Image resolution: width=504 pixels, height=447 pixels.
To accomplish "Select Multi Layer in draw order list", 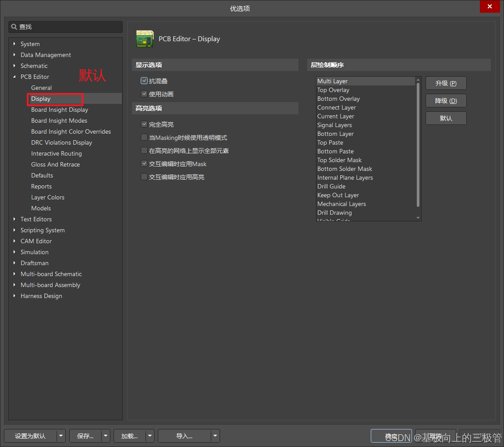I will [366, 81].
